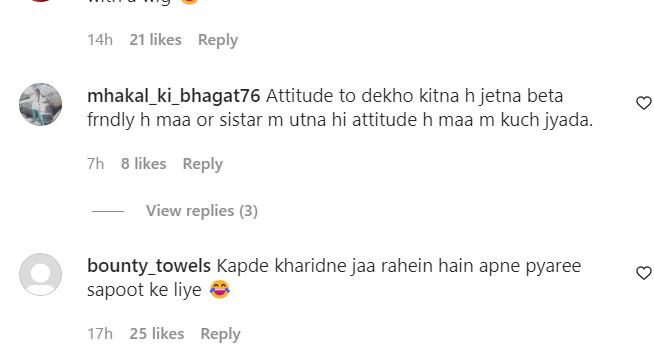The image size is (654, 364).
Task: Open the 7h comment timestamp
Action: 96,164
